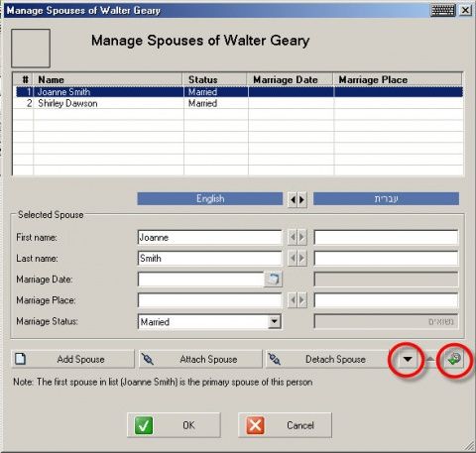Click the Marriage Place translate arrows
The image size is (476, 453).
(x=297, y=300)
